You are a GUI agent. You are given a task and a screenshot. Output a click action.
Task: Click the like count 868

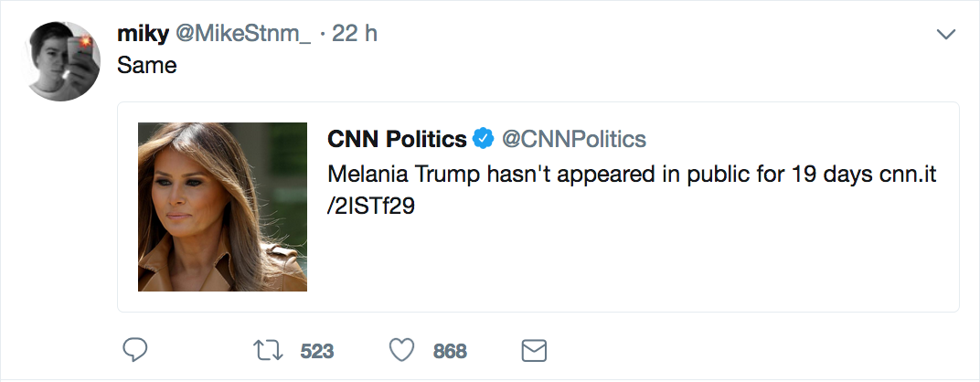450,351
